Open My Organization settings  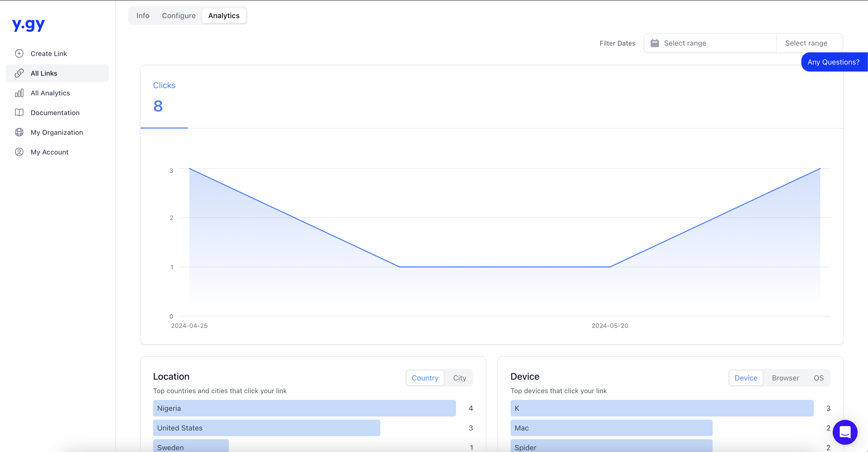coord(57,132)
